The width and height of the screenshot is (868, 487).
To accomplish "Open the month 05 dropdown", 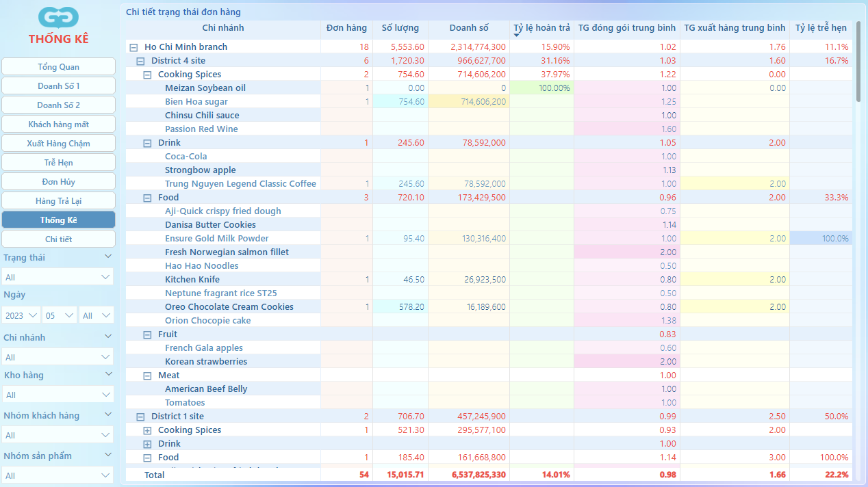I will tap(60, 315).
